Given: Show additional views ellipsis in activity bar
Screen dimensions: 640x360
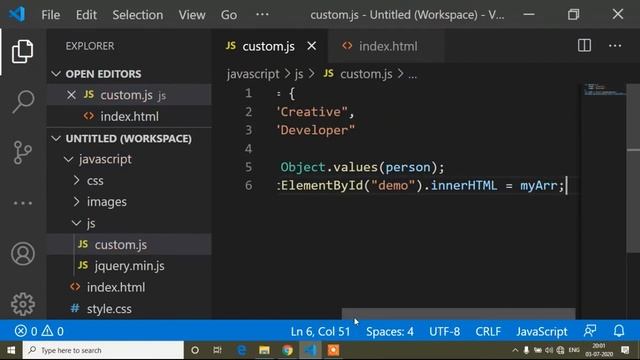Looking at the screenshot, I should pyautogui.click(x=22, y=203).
